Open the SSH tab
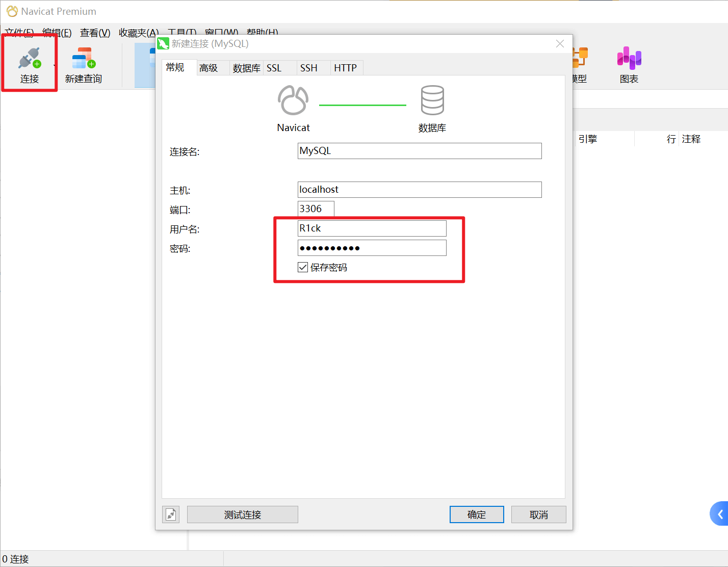Screen dimensions: 728x567 [x=308, y=68]
